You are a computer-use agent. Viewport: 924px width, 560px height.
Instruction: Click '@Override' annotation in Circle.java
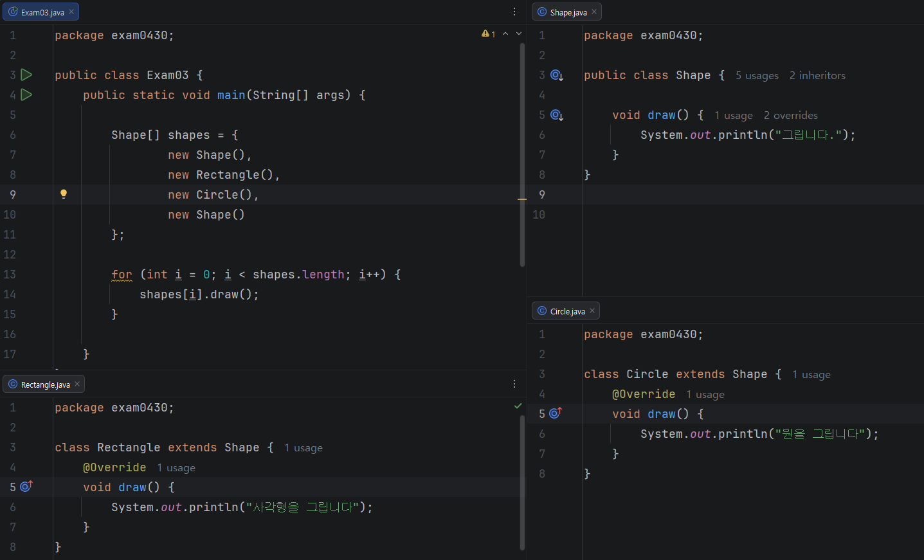click(644, 394)
